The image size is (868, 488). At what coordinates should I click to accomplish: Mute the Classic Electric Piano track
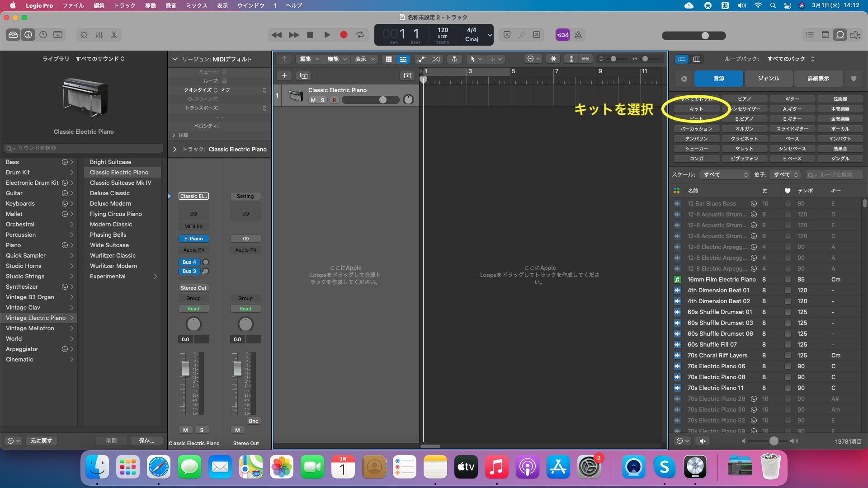tap(313, 100)
